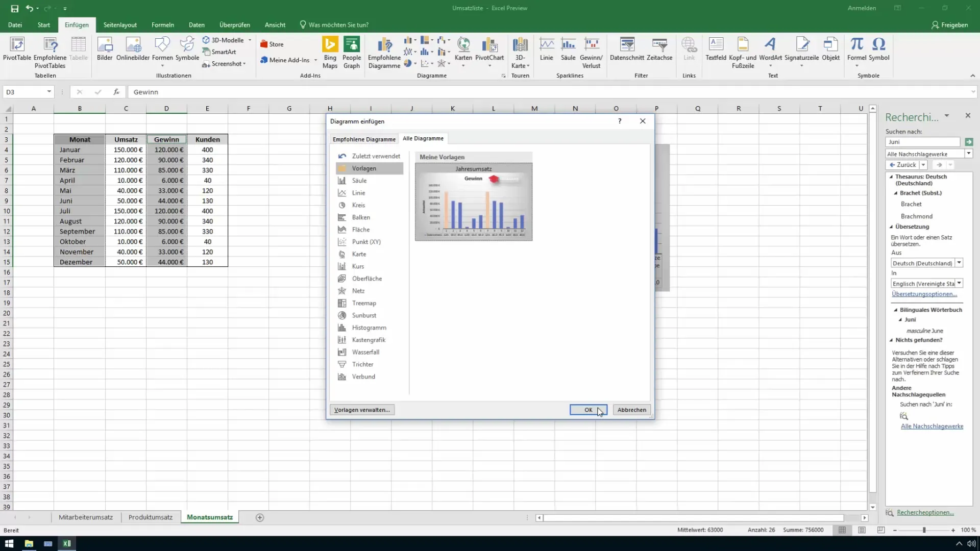Switch to the Empfohlene Diagramme tab
The height and width of the screenshot is (551, 980).
coord(364,139)
